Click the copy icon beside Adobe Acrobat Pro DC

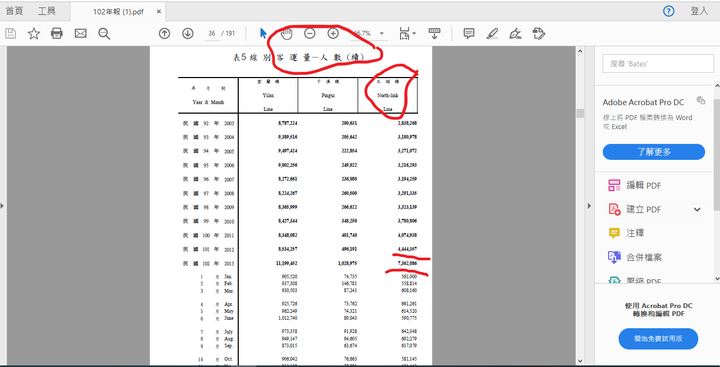click(x=701, y=101)
